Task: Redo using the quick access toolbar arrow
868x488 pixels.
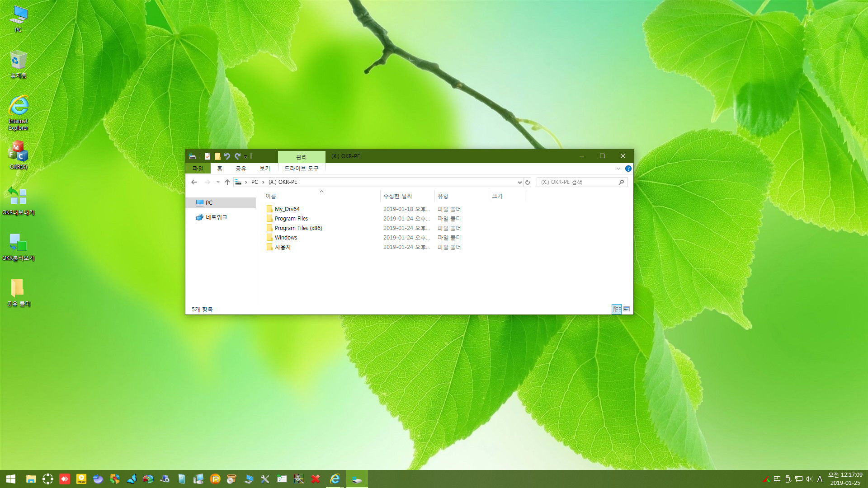Action: click(237, 156)
